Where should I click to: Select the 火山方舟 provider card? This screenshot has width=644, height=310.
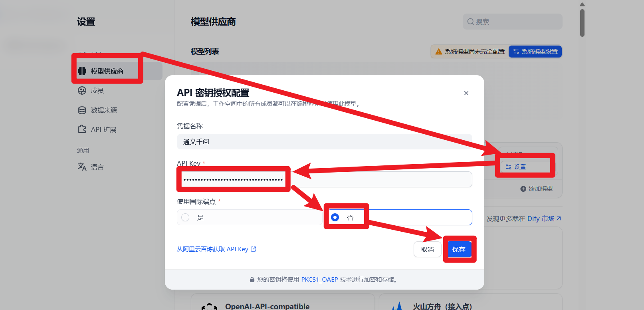(471, 302)
